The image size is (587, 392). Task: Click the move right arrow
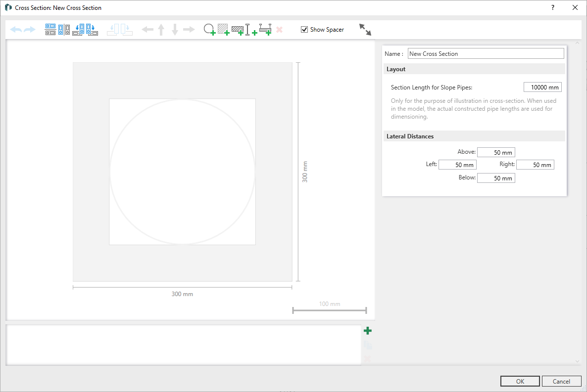[x=189, y=30]
